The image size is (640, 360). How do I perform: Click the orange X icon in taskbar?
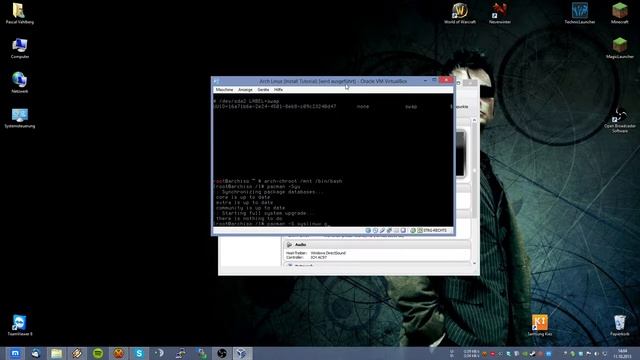(118, 353)
